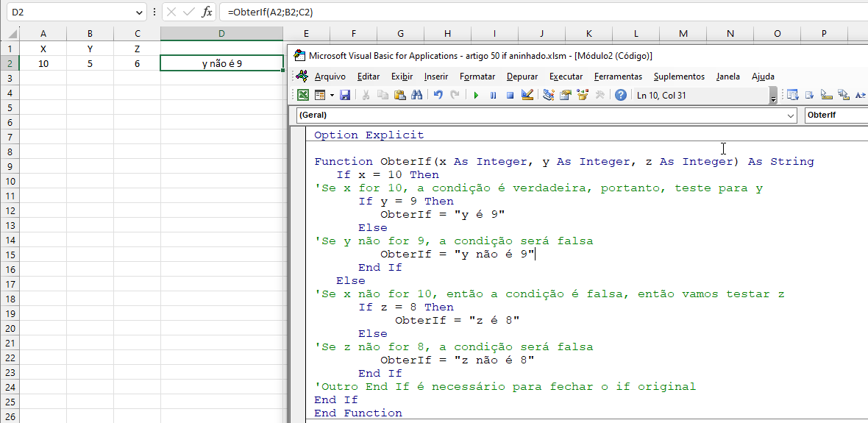
Task: Open the Object Browser icon
Action: (583, 95)
